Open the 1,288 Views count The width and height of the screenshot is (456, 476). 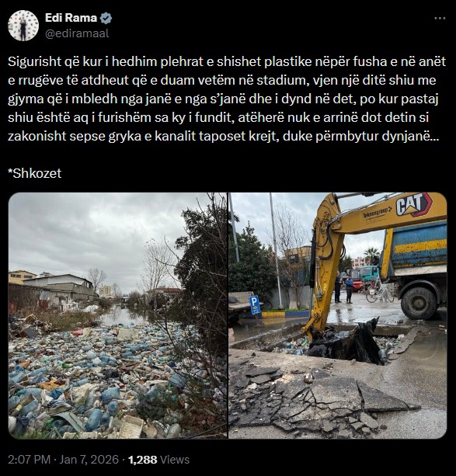158,460
